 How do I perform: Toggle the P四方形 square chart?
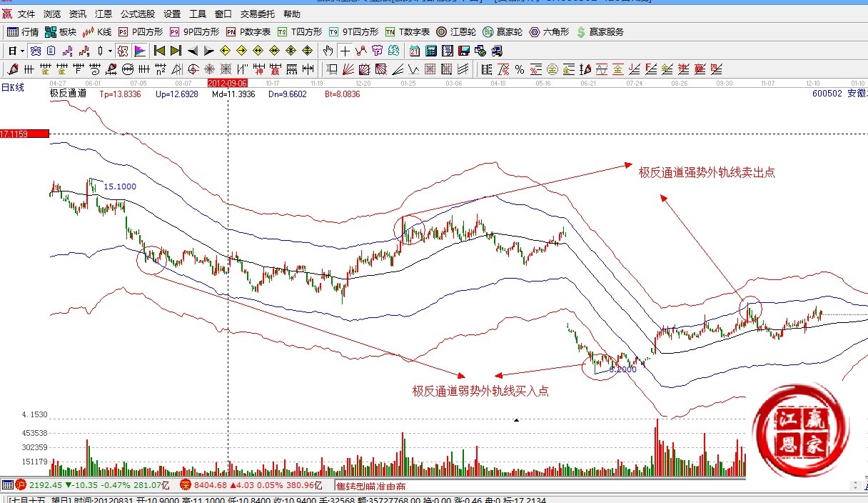[141, 32]
